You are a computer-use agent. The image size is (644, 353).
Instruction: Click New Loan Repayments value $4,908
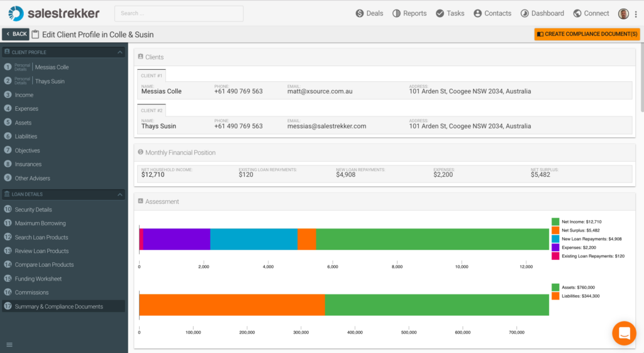click(x=346, y=175)
